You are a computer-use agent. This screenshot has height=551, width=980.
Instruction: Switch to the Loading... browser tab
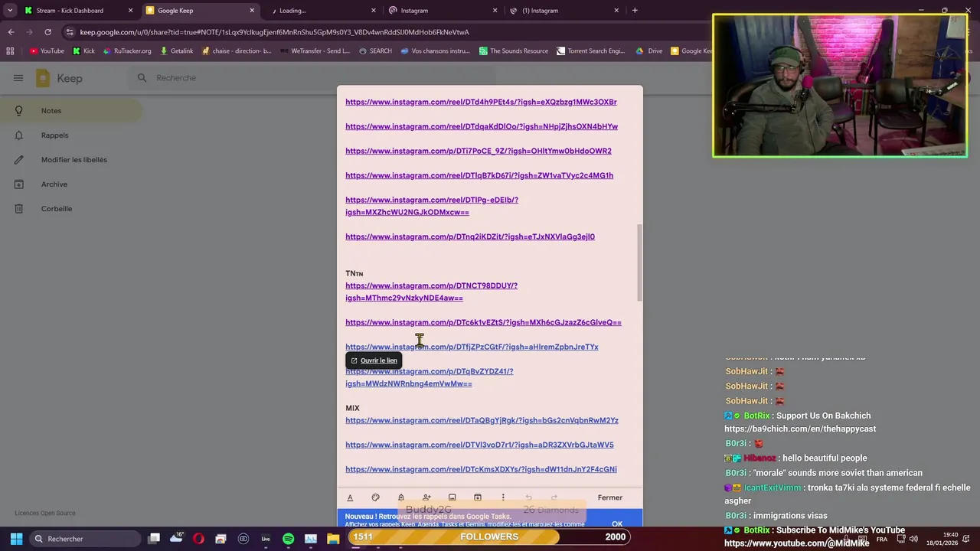322,11
